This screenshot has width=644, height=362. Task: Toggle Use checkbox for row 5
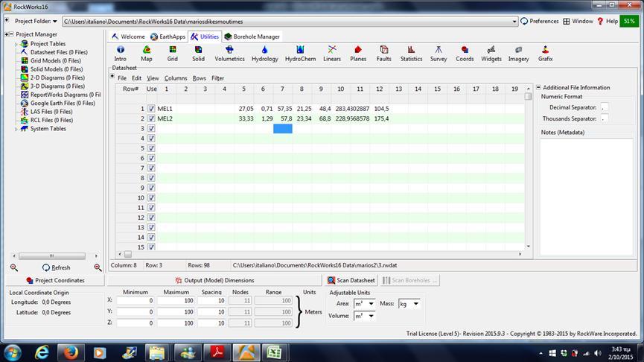(x=151, y=148)
